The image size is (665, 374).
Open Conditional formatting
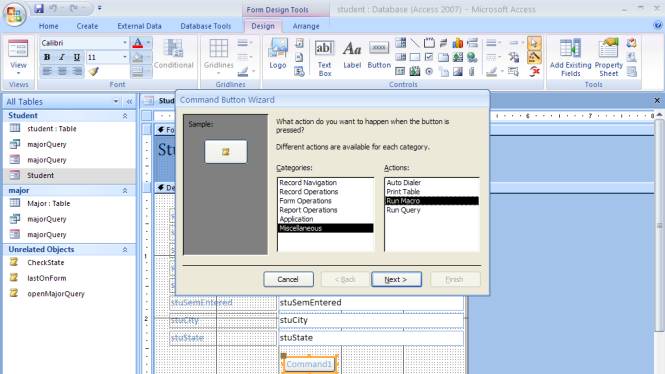click(x=173, y=53)
